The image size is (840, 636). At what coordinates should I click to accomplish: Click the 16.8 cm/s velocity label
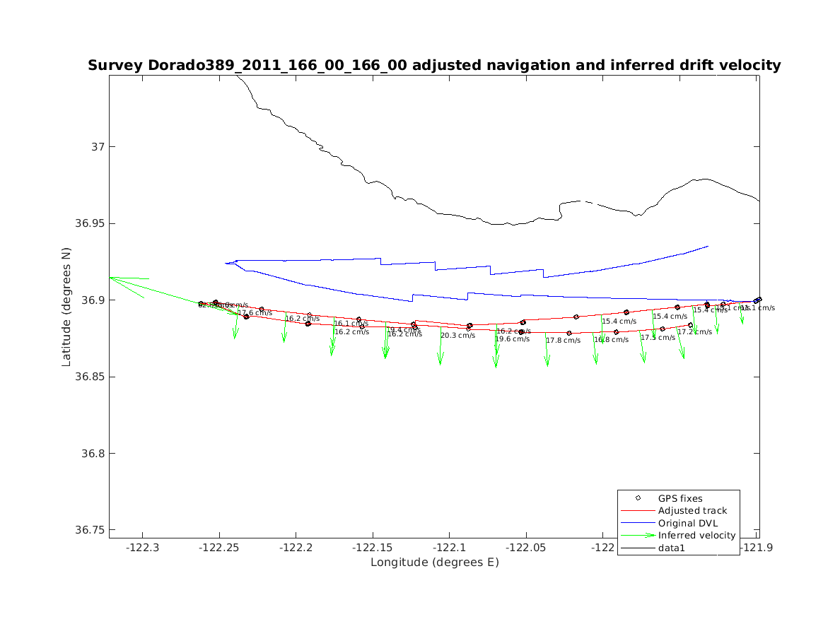pos(611,340)
